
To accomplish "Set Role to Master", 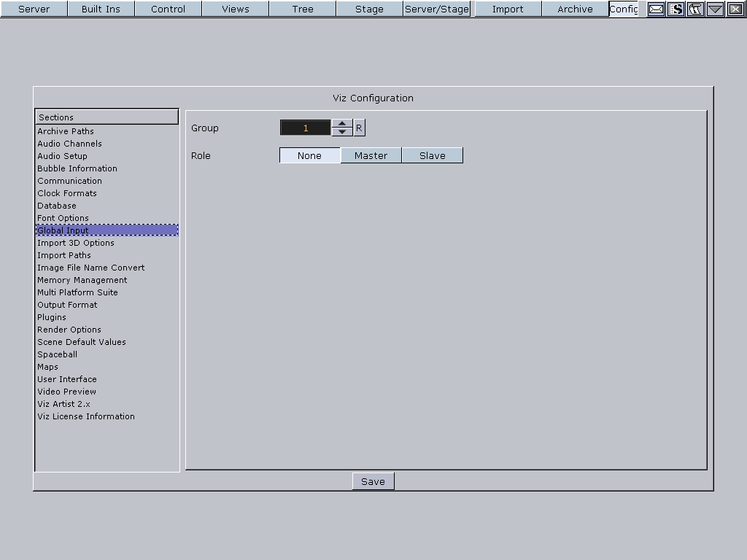I will 371,155.
